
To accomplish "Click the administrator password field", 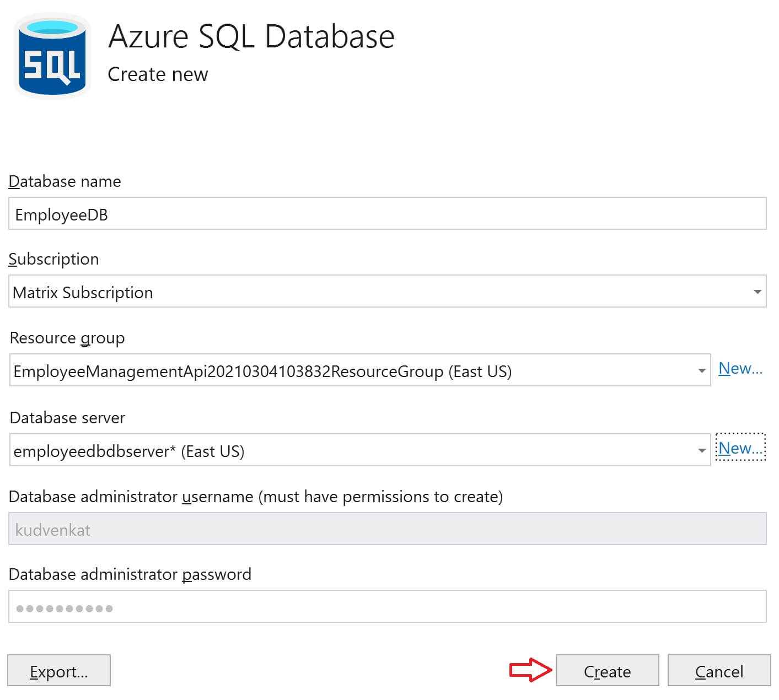I will [387, 606].
